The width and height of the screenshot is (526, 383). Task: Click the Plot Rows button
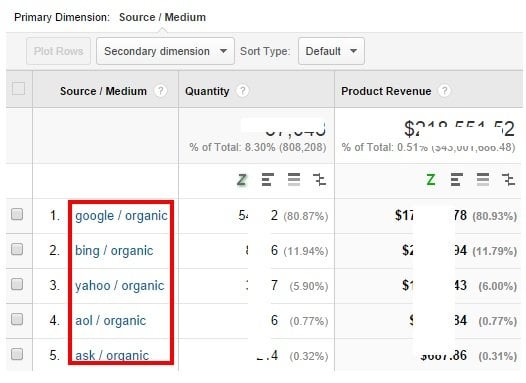58,51
